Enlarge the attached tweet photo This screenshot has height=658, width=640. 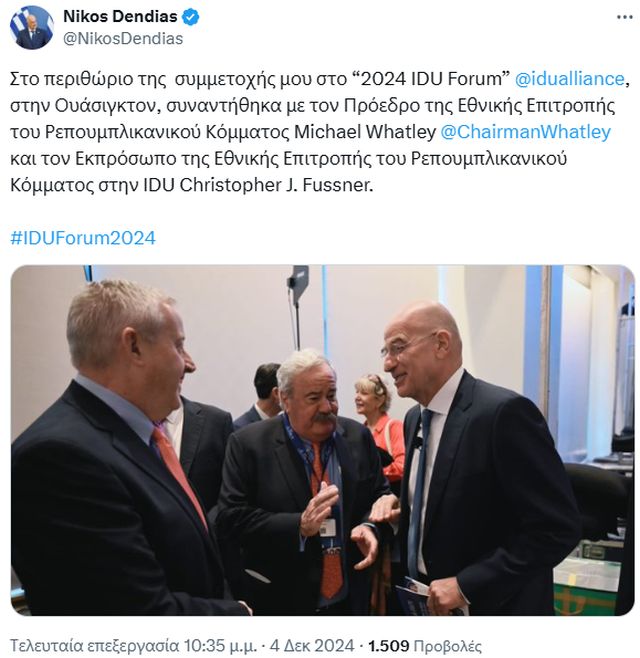[322, 440]
